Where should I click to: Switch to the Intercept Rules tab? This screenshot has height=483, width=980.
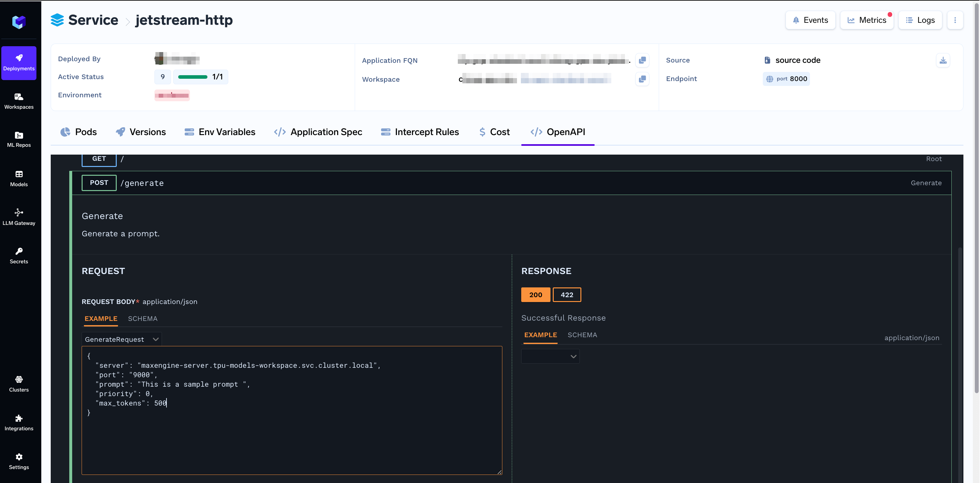click(x=420, y=132)
